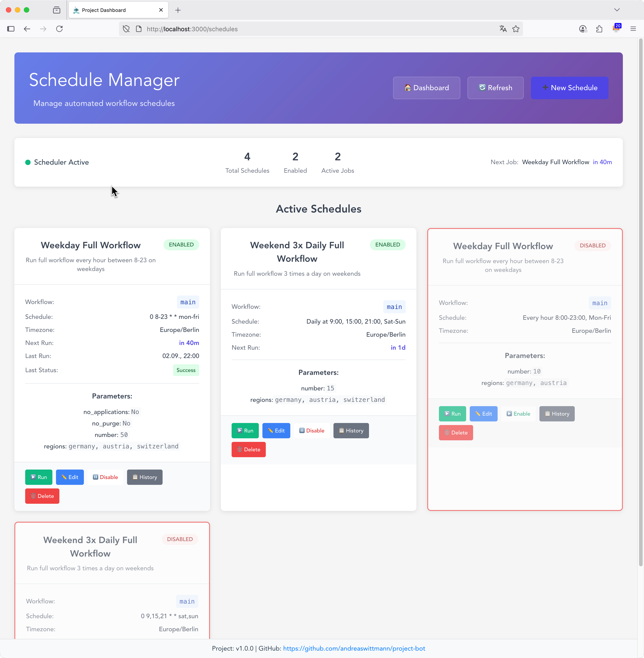
Task: Click Next Job Weekday Full Workflow text
Action: (555, 162)
